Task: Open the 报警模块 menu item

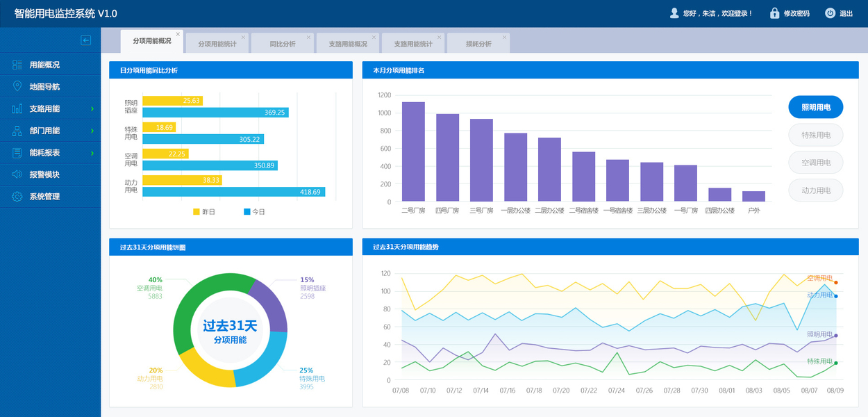Action: pyautogui.click(x=50, y=174)
